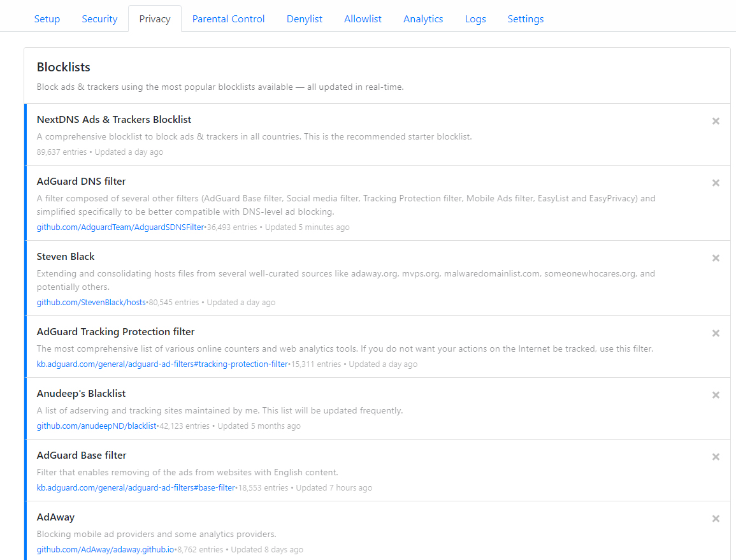Image resolution: width=736 pixels, height=560 pixels.
Task: Go to Parental Control tab
Action: (x=228, y=19)
